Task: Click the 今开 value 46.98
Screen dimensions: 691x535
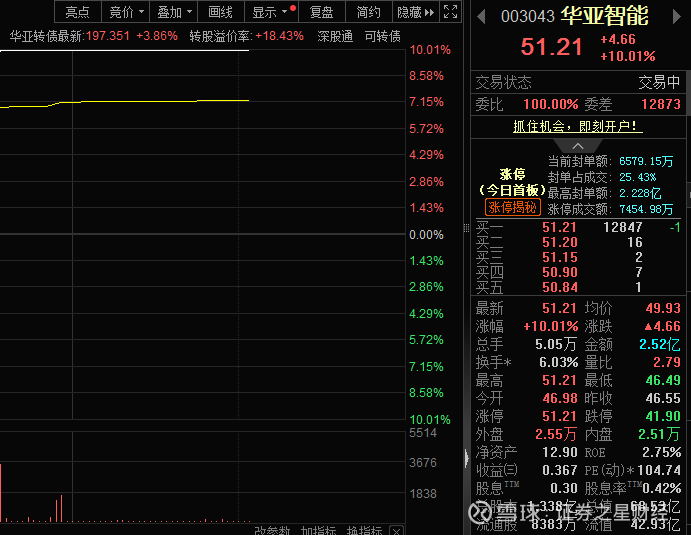Action: 560,398
